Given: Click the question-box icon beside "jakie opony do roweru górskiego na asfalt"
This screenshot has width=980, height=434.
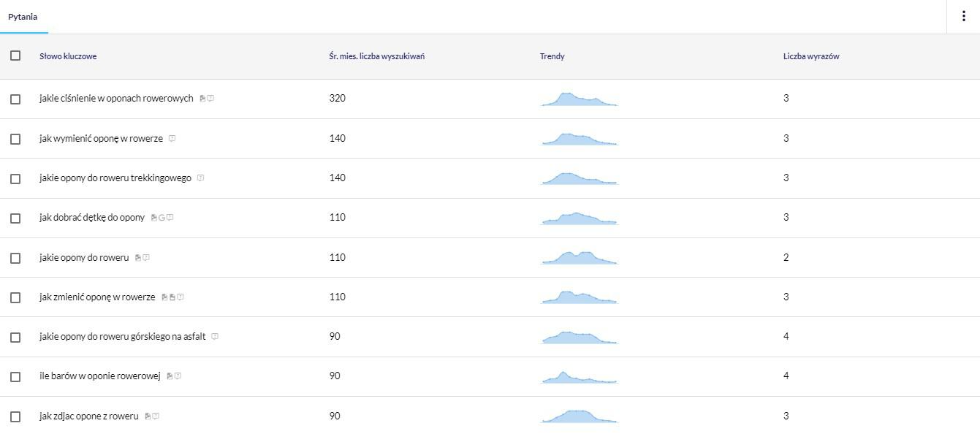Looking at the screenshot, I should [214, 337].
